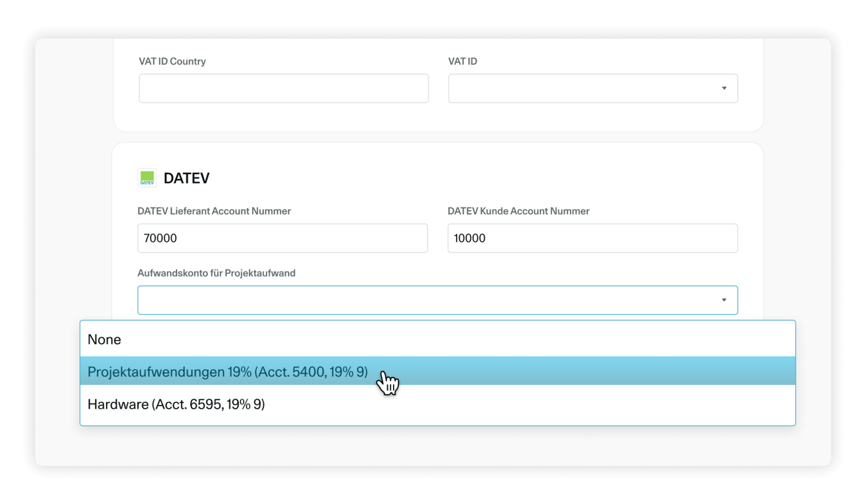Viewport: 868px width, 484px height.
Task: Choose Projektaufwendungen 19% (Acct. 5400) option
Action: (x=437, y=371)
